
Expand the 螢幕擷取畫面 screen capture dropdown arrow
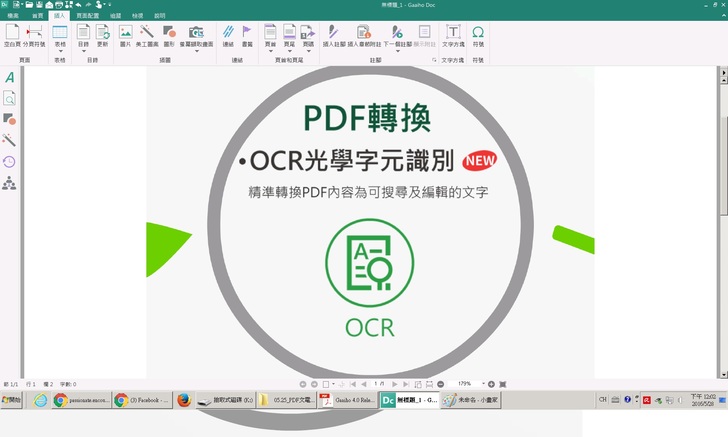pos(196,51)
